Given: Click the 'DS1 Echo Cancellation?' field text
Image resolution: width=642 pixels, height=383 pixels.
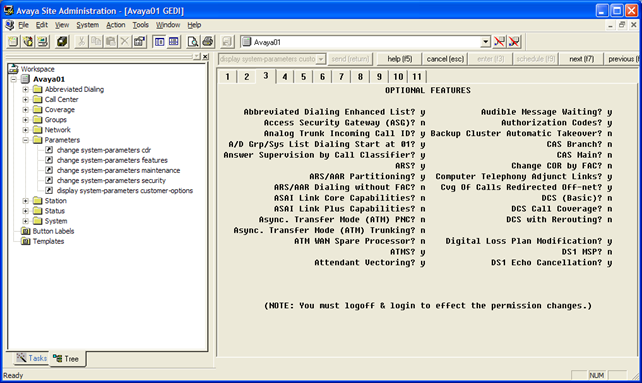Looking at the screenshot, I should 547,263.
